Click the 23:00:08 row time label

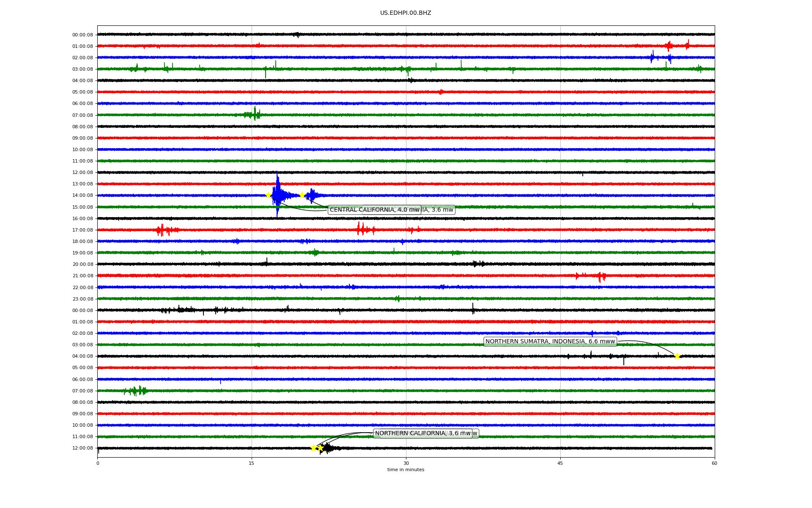[82, 299]
